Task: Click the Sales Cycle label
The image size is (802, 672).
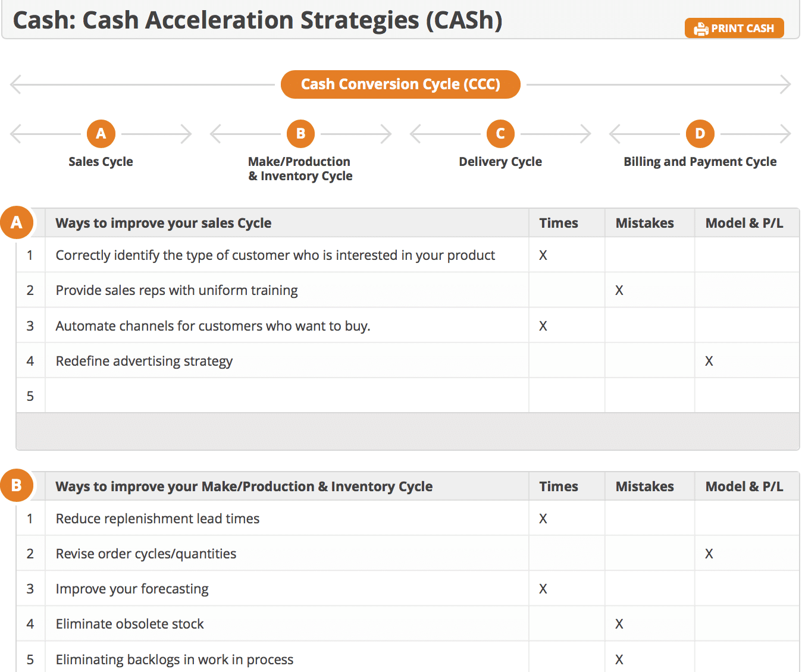Action: coord(101,162)
